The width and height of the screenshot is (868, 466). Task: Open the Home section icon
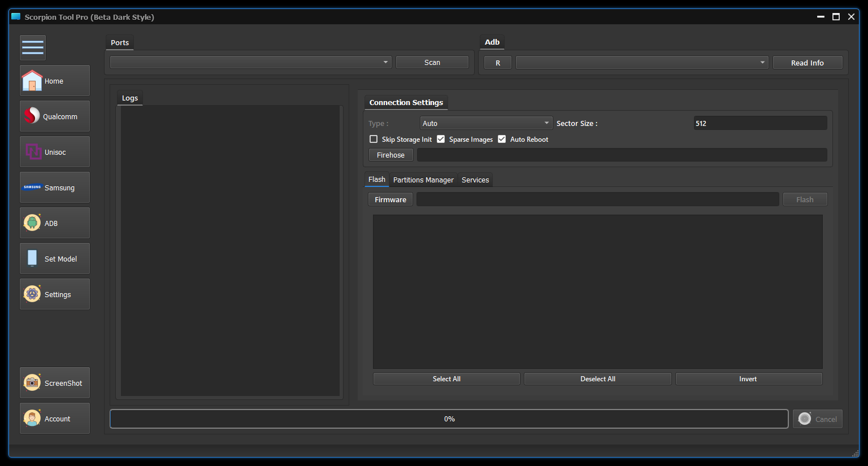click(x=32, y=81)
